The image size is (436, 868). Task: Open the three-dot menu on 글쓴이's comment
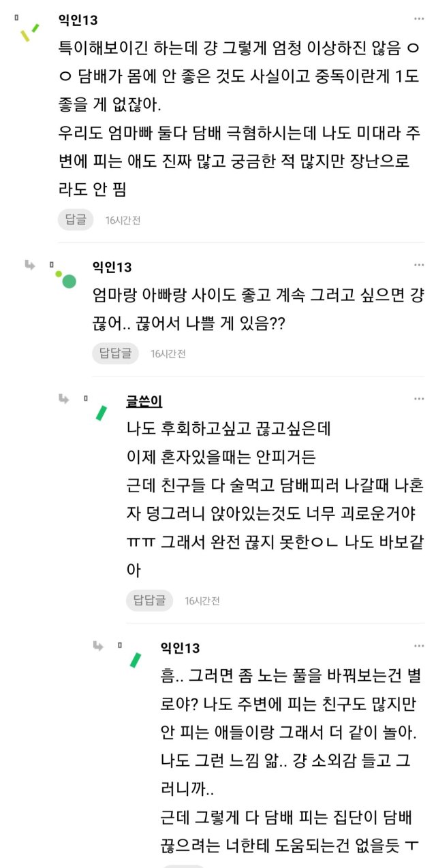coord(419,399)
